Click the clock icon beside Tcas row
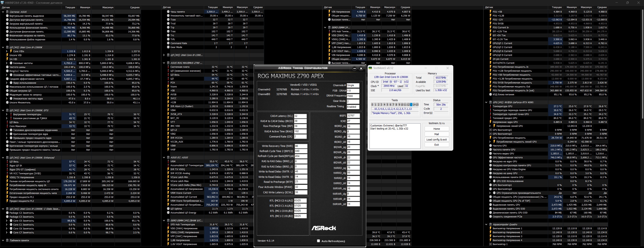This screenshot has width=644, height=248. click(x=168, y=20)
